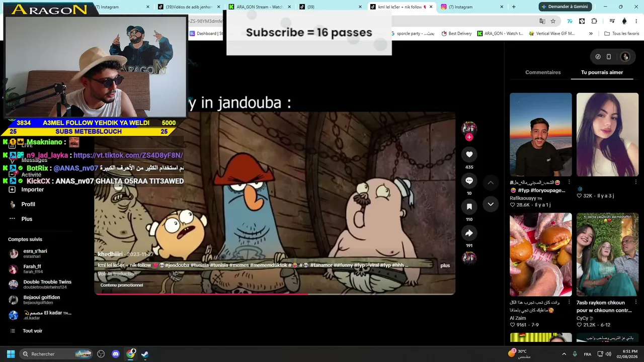644x362 pixels.
Task: Open the media controls icon in Chrome toolbar
Action: click(612, 21)
